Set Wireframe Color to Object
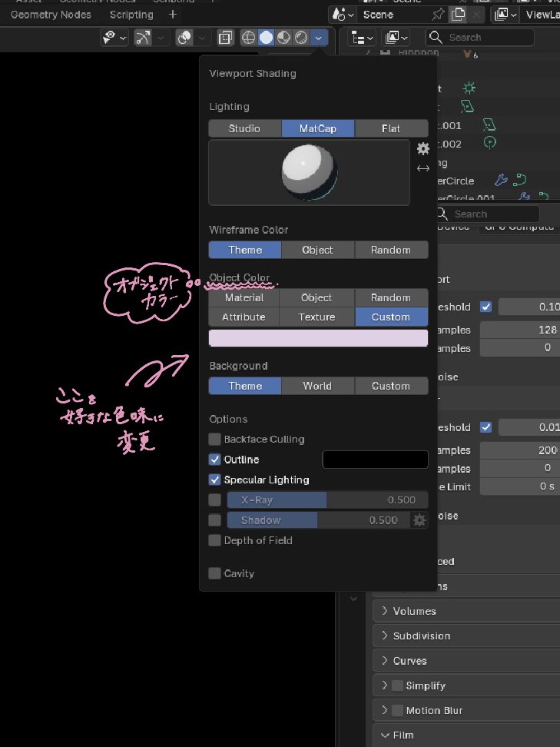 (317, 250)
